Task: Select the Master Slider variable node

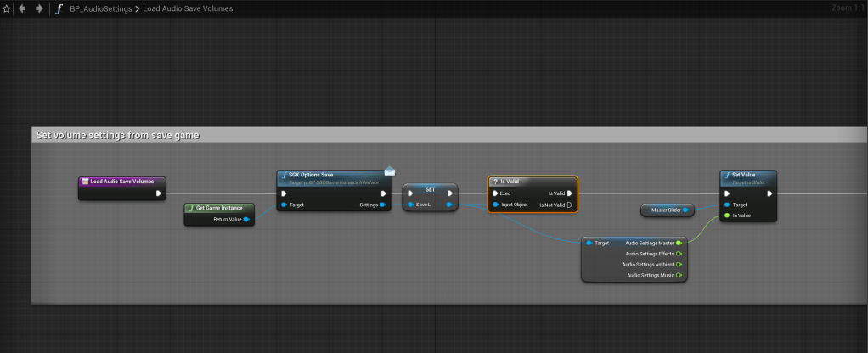Action: click(667, 210)
